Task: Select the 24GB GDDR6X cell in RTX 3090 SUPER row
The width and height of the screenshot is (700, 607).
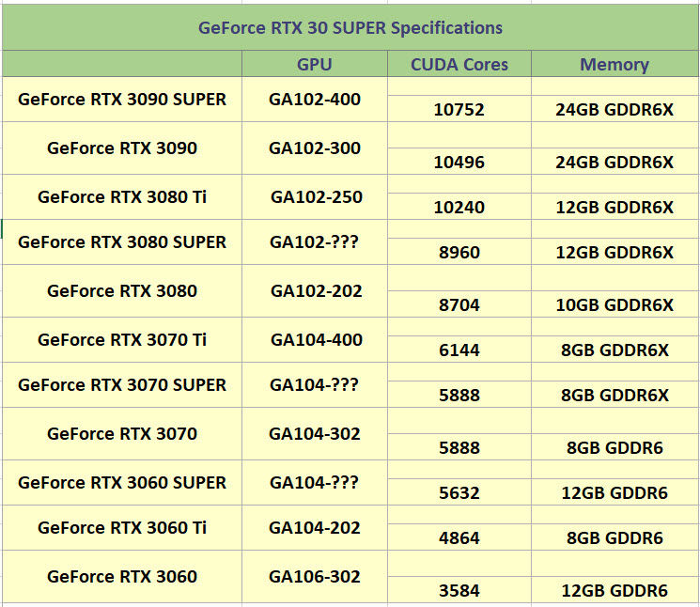Action: pyautogui.click(x=614, y=109)
